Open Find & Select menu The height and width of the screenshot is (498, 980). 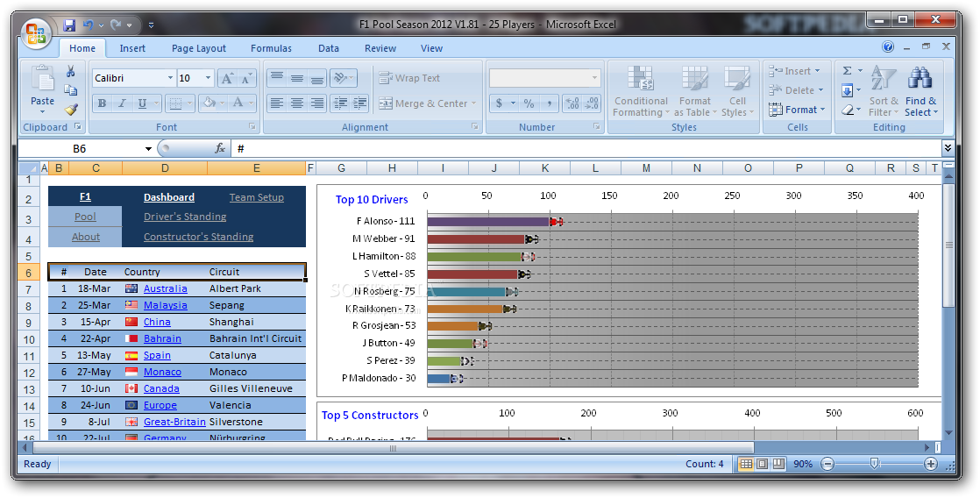click(921, 91)
